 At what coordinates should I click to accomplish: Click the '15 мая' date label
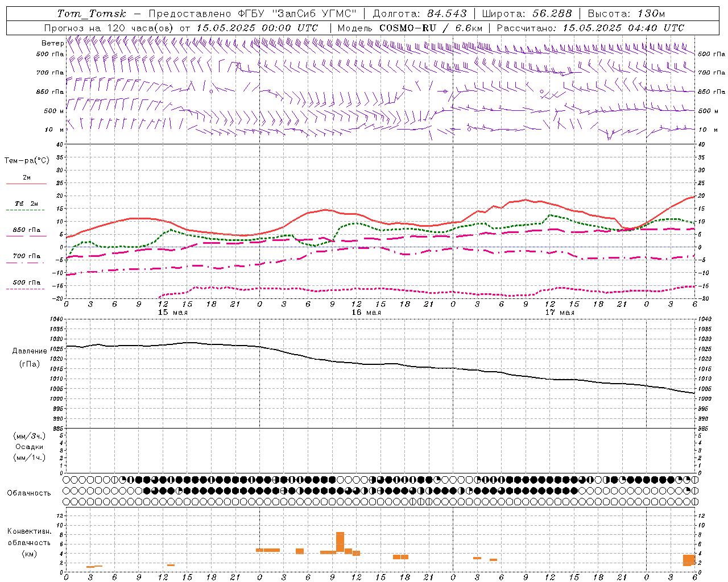[x=172, y=313]
